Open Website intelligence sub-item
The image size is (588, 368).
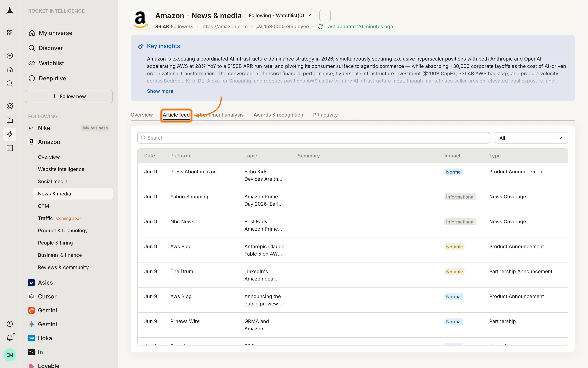tap(61, 169)
